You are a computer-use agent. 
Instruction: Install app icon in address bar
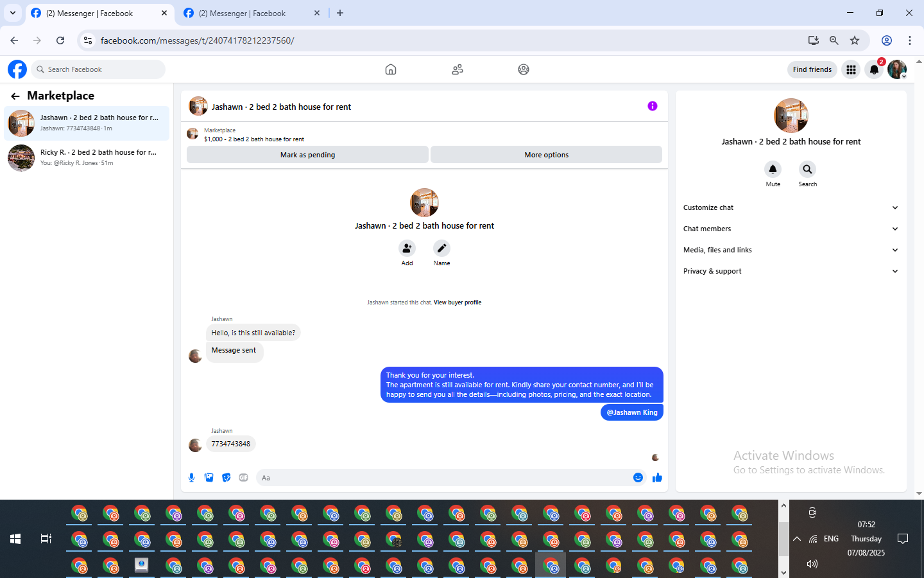pos(814,40)
